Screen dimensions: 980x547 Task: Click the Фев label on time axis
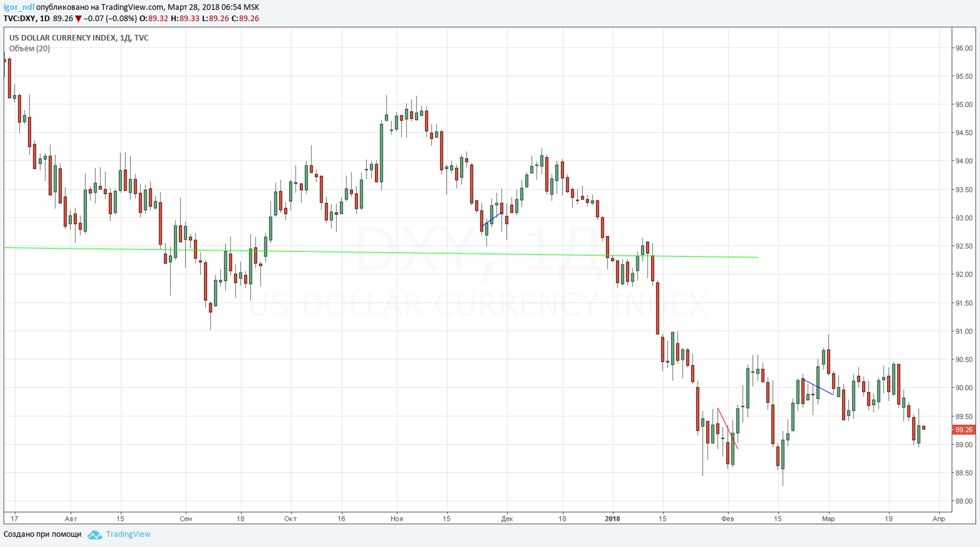pyautogui.click(x=727, y=519)
